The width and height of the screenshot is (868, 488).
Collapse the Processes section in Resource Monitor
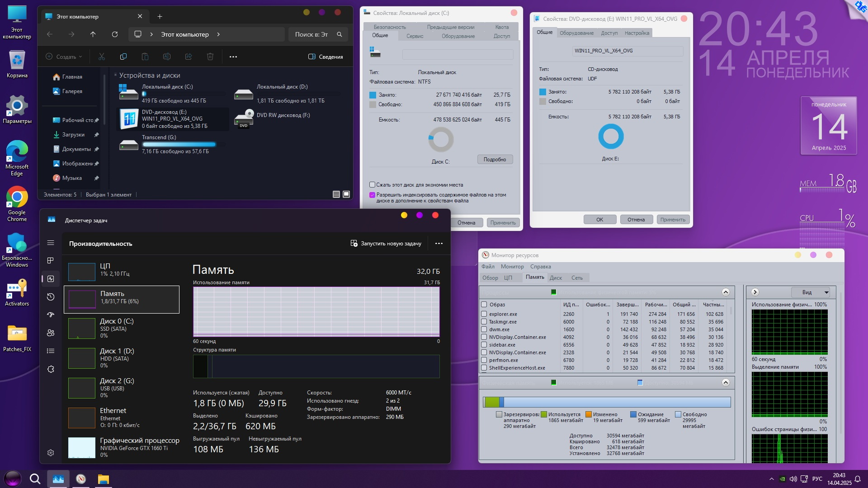[726, 292]
